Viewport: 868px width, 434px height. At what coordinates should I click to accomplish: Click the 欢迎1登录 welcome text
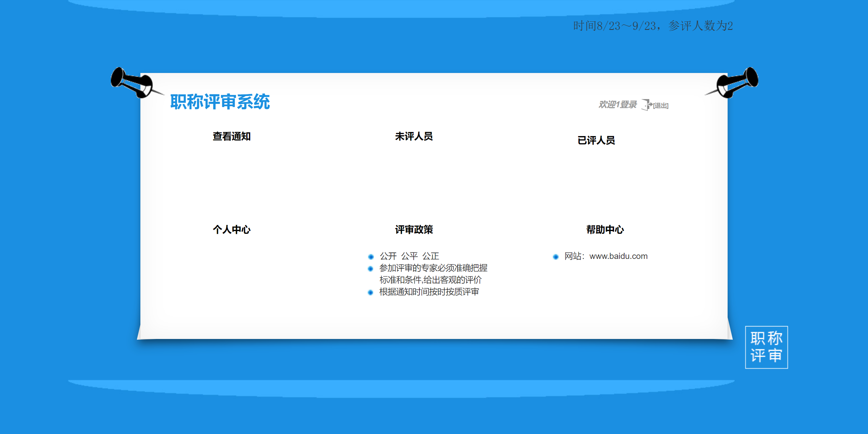click(x=617, y=105)
